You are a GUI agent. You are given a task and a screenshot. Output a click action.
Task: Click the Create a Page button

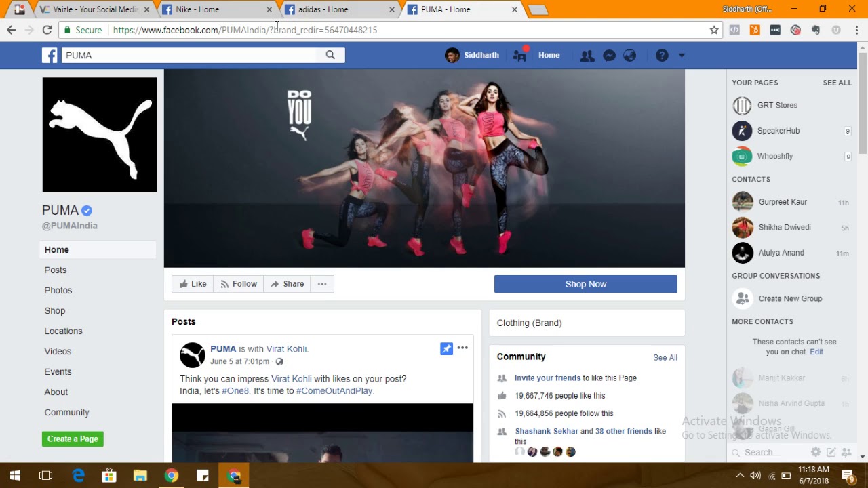coord(73,439)
